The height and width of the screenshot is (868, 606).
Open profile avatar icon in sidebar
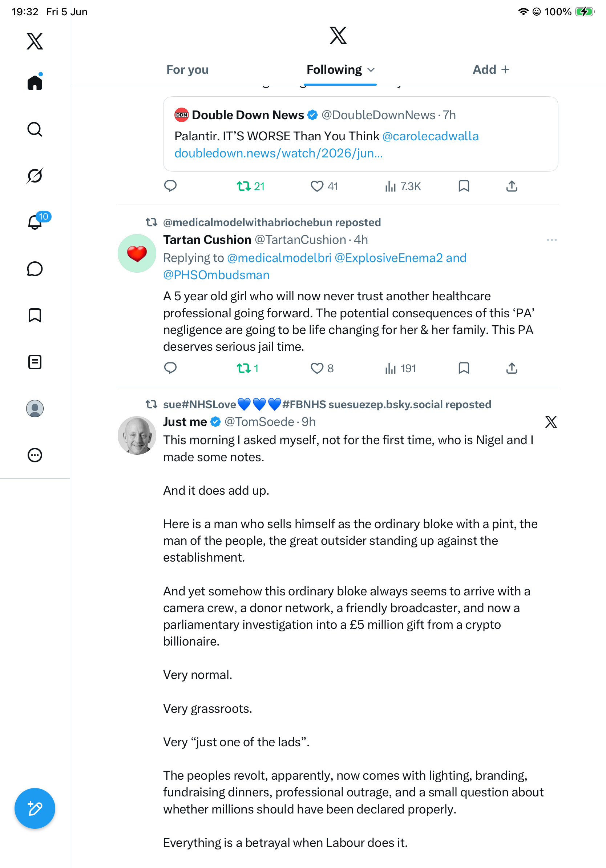point(35,409)
